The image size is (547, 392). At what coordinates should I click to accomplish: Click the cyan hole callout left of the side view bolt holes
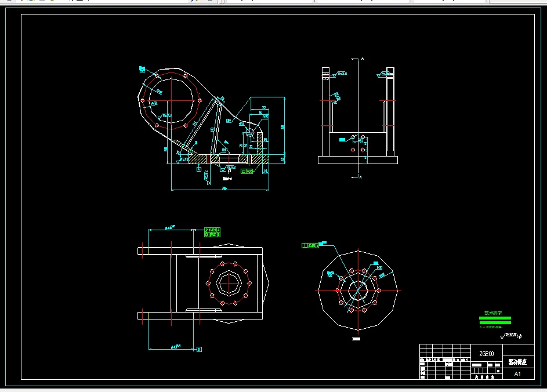(x=342, y=140)
